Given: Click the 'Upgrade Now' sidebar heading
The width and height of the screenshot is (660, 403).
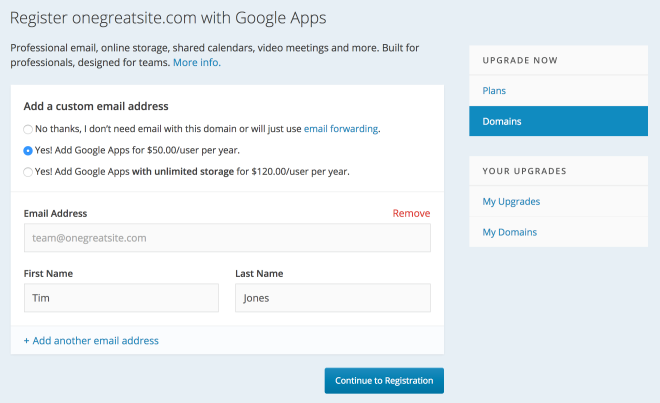Looking at the screenshot, I should point(517,60).
